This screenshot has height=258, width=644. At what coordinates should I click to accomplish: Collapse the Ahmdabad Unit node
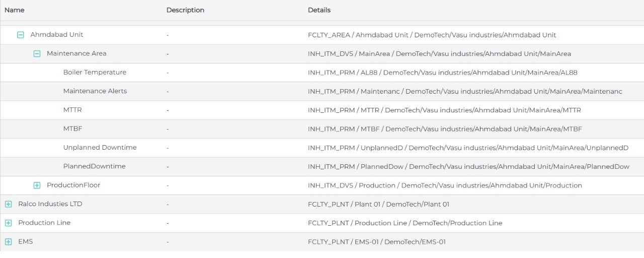(21, 35)
